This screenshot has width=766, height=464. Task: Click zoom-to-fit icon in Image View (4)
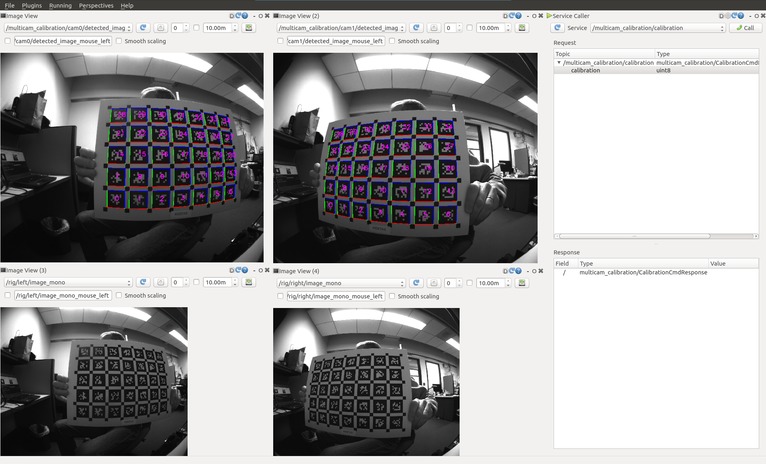tap(434, 283)
